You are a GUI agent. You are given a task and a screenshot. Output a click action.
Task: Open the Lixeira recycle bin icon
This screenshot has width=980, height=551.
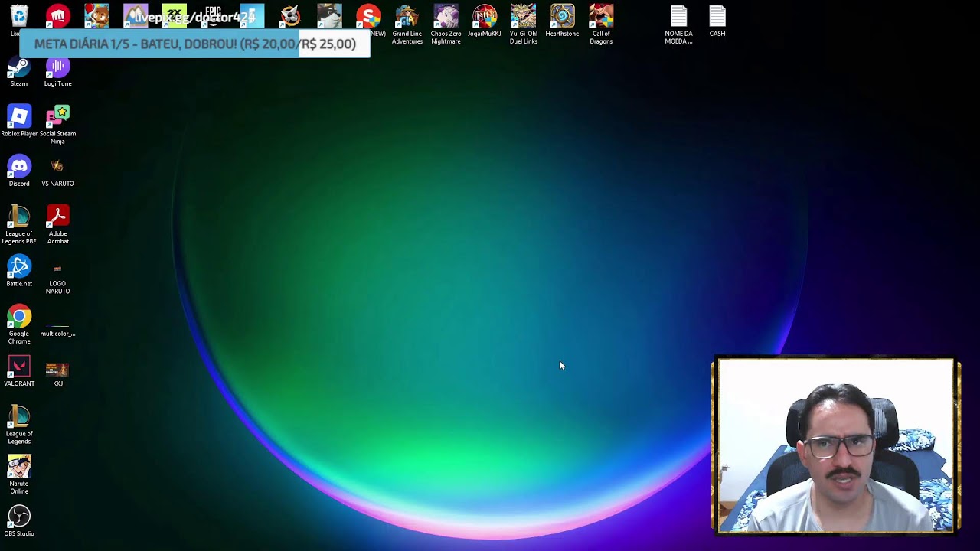coord(19,16)
